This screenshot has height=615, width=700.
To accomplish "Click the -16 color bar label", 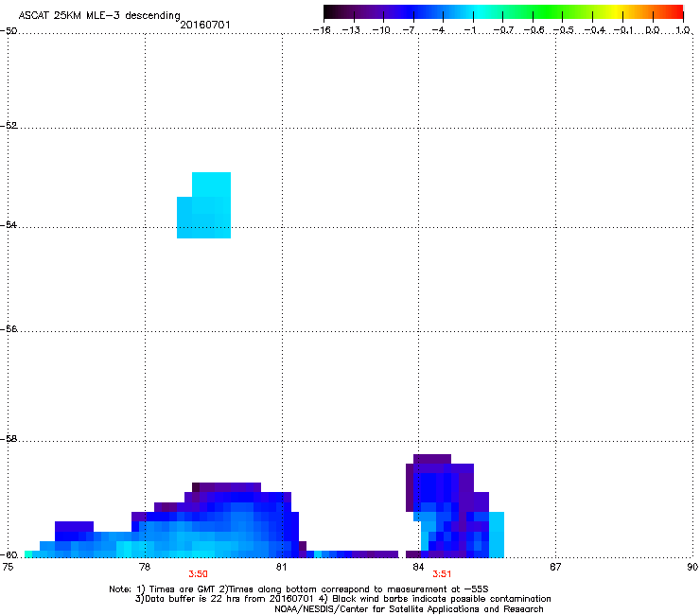I will coord(322,30).
